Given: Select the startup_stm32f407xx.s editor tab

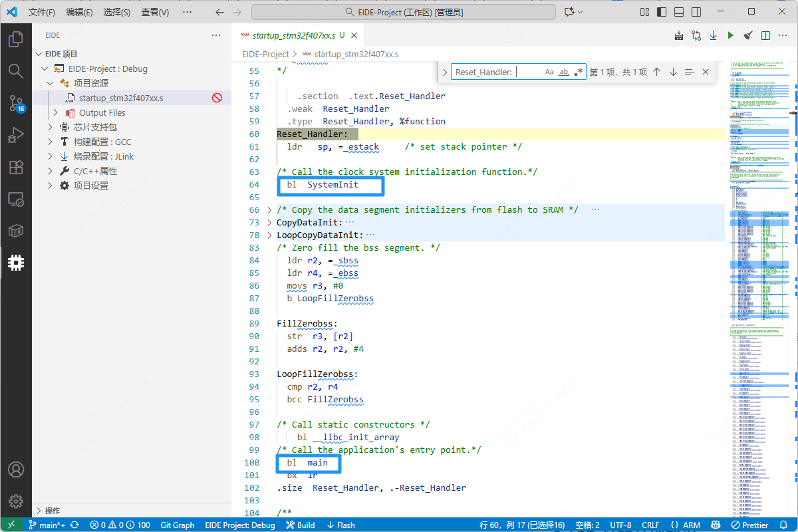Looking at the screenshot, I should 293,35.
